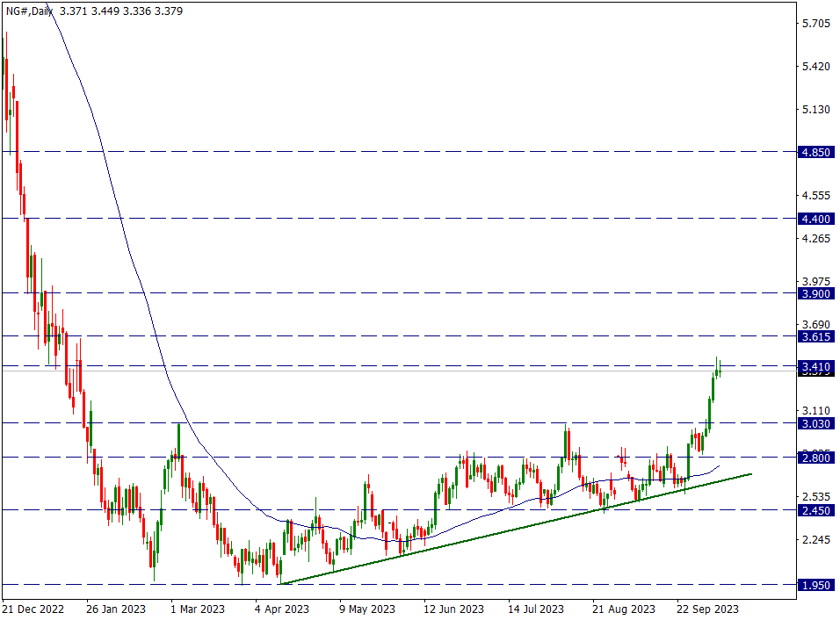Click the 4.555 price scale value
This screenshot has height=620, width=840.
click(816, 196)
